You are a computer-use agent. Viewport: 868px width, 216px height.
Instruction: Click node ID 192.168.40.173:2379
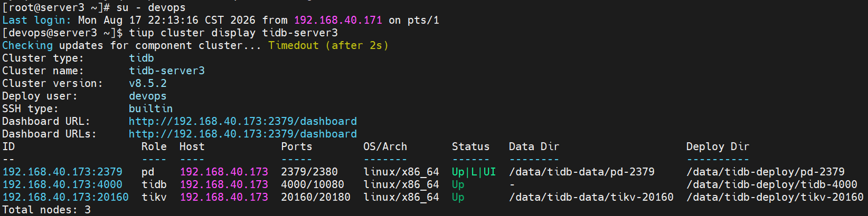(62, 172)
